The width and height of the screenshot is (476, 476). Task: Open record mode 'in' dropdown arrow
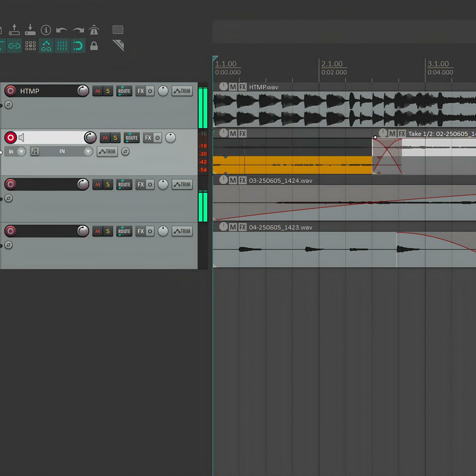coord(21,152)
